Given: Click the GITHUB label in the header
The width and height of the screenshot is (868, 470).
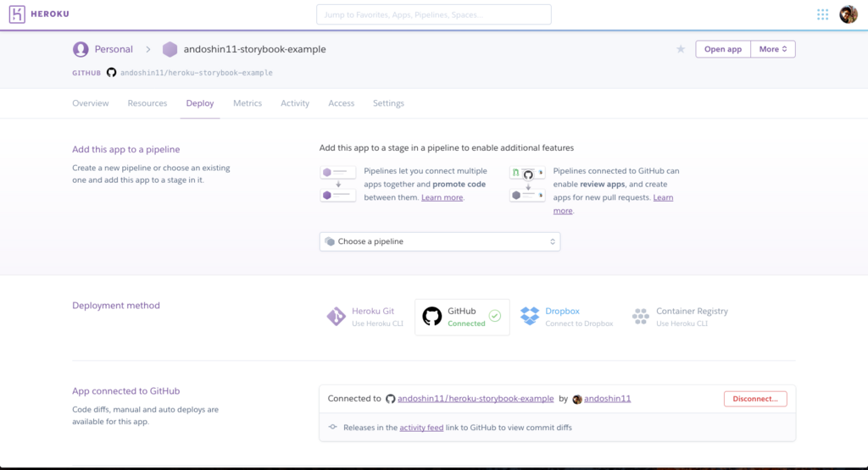Looking at the screenshot, I should (86, 73).
